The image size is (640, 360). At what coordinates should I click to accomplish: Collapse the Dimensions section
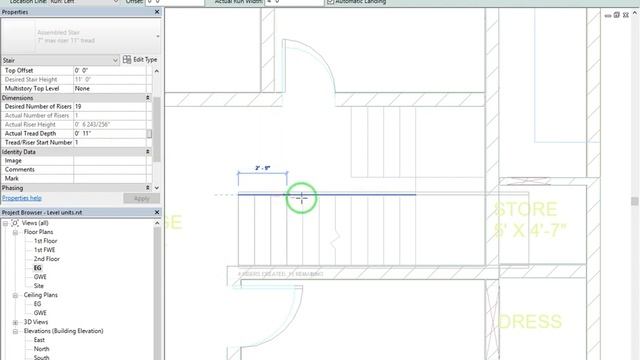(147, 98)
